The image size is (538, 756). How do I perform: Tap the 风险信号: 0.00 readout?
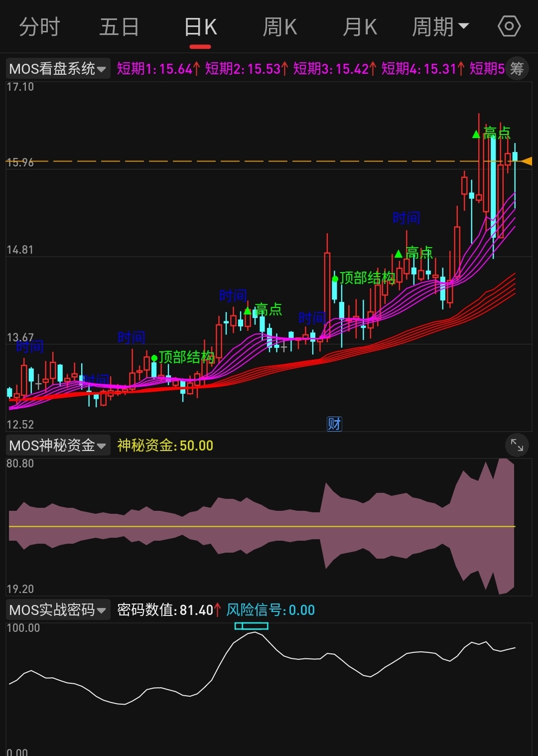coord(270,609)
